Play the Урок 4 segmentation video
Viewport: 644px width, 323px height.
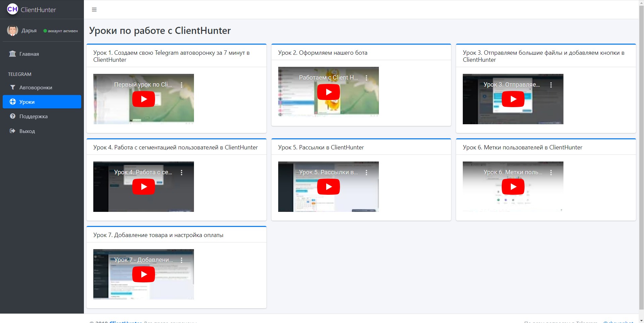point(144,187)
